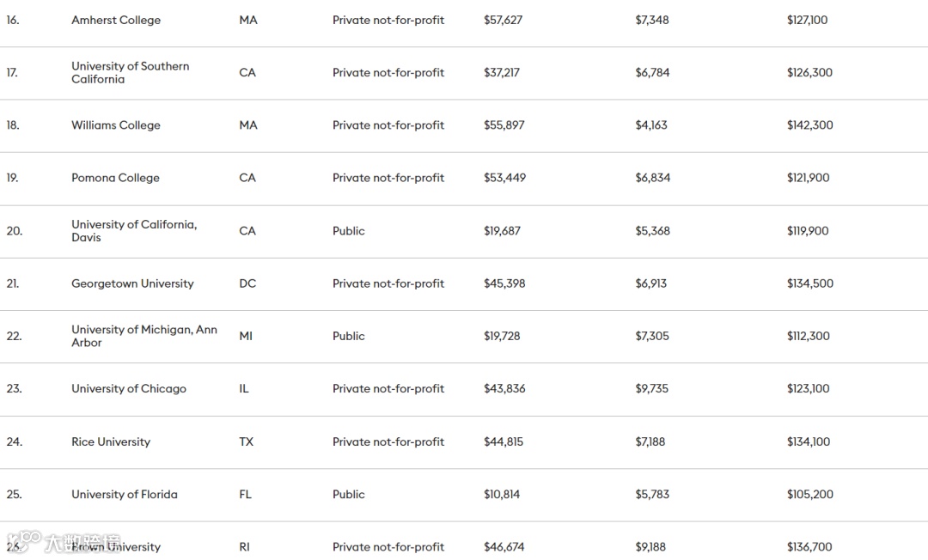Select the $9,735 figure for Chicago
The height and width of the screenshot is (560, 928).
coord(652,388)
